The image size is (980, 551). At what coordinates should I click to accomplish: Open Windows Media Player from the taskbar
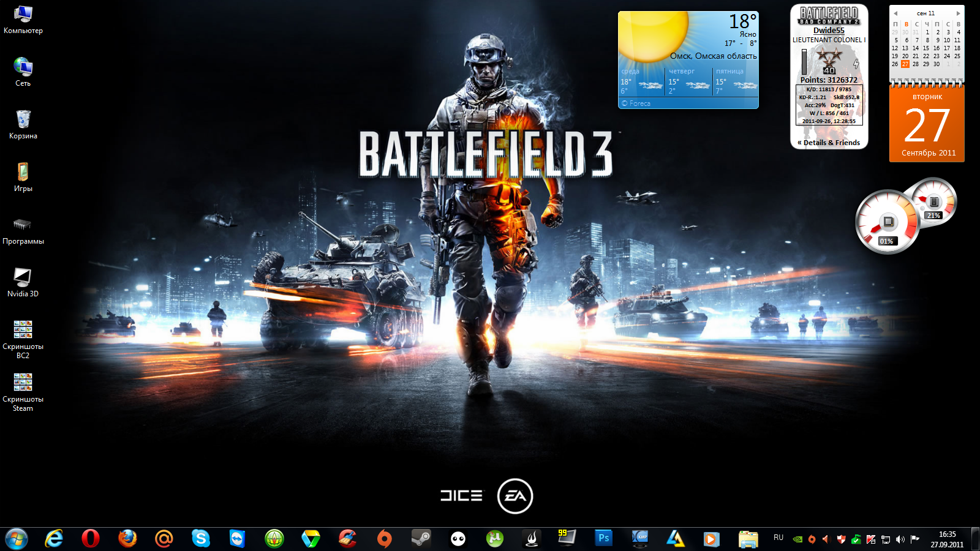click(711, 539)
